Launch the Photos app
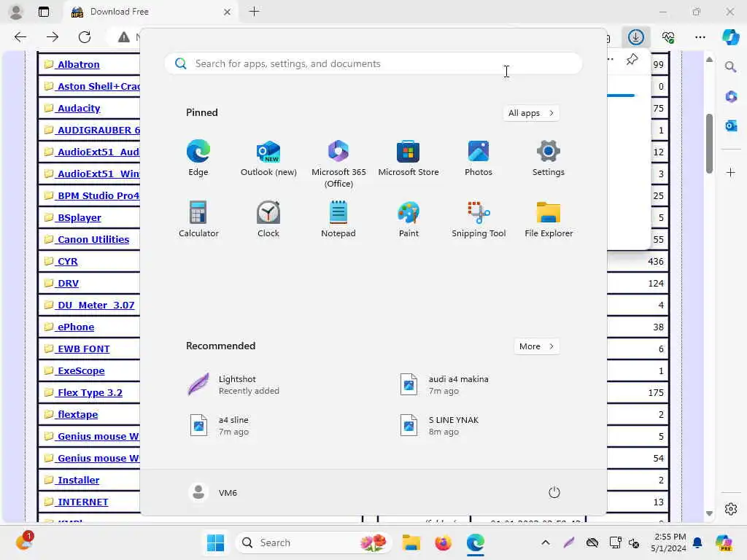747x560 pixels. coord(479,158)
